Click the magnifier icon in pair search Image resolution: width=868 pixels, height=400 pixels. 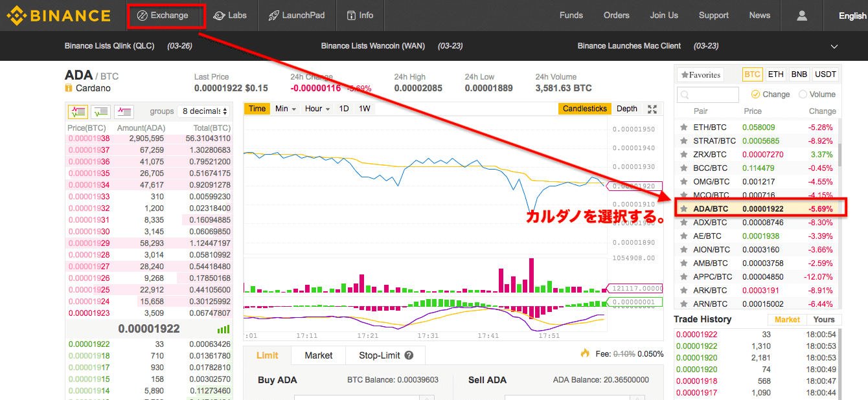click(x=684, y=96)
